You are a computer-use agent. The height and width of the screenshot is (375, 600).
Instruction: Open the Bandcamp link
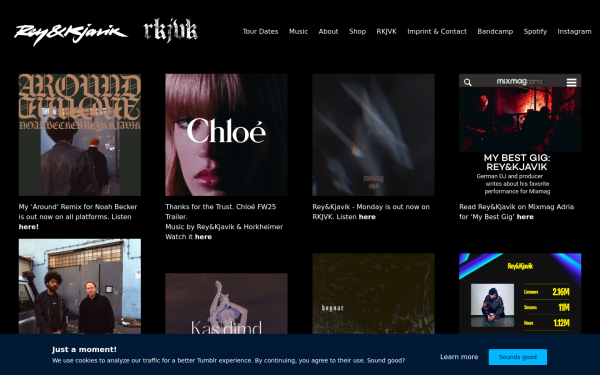coord(495,31)
